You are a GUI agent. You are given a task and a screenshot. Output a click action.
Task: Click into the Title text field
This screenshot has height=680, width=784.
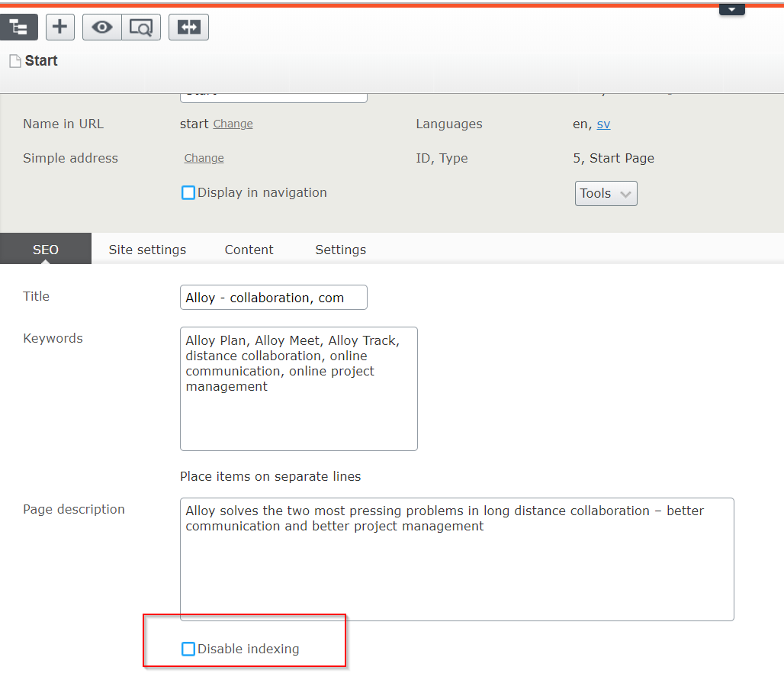coord(273,298)
